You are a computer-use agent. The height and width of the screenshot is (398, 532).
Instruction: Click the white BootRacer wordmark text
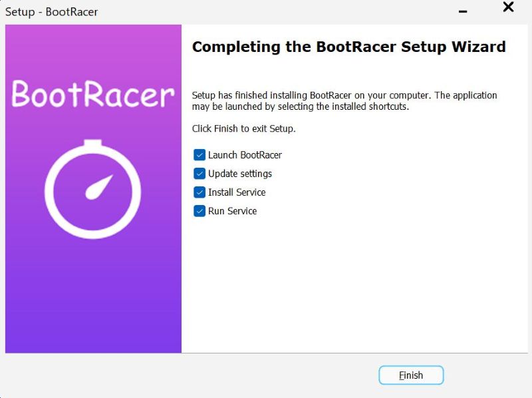pyautogui.click(x=93, y=94)
